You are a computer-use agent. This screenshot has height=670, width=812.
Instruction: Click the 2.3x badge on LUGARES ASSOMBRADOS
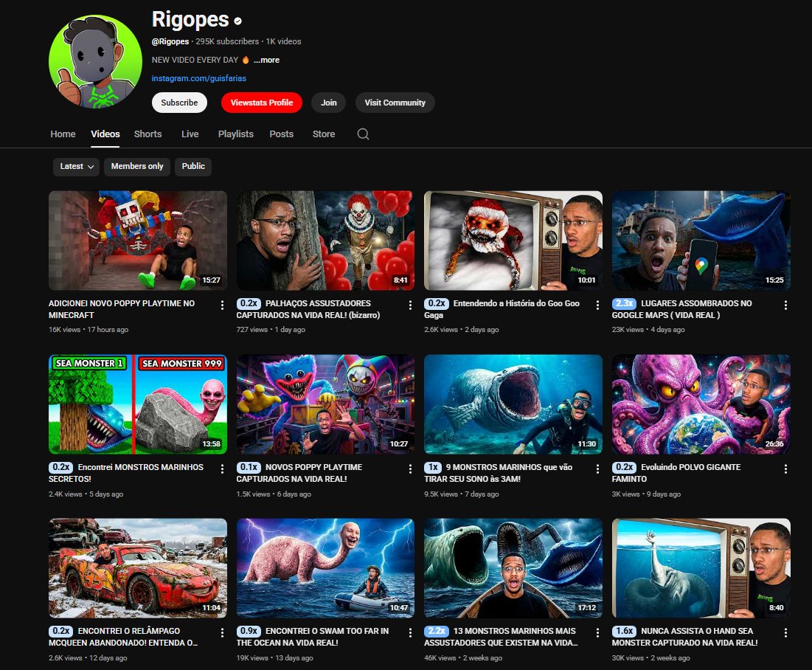pyautogui.click(x=624, y=303)
